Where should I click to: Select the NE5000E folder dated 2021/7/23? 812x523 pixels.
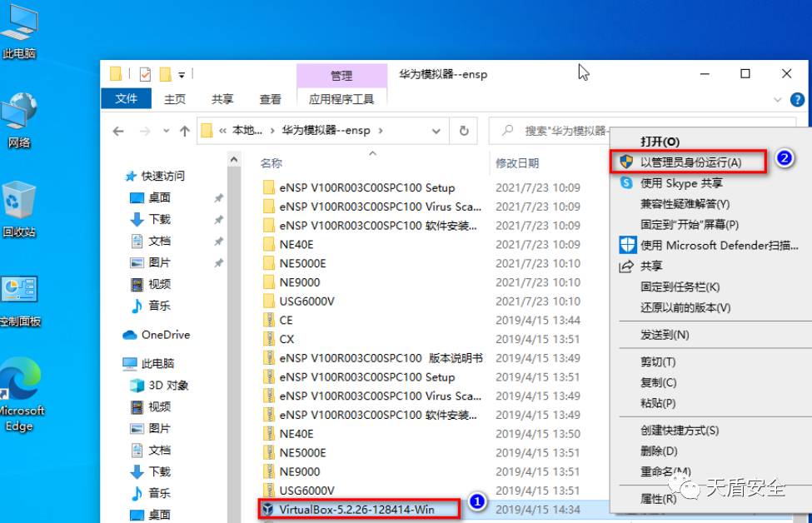point(302,263)
